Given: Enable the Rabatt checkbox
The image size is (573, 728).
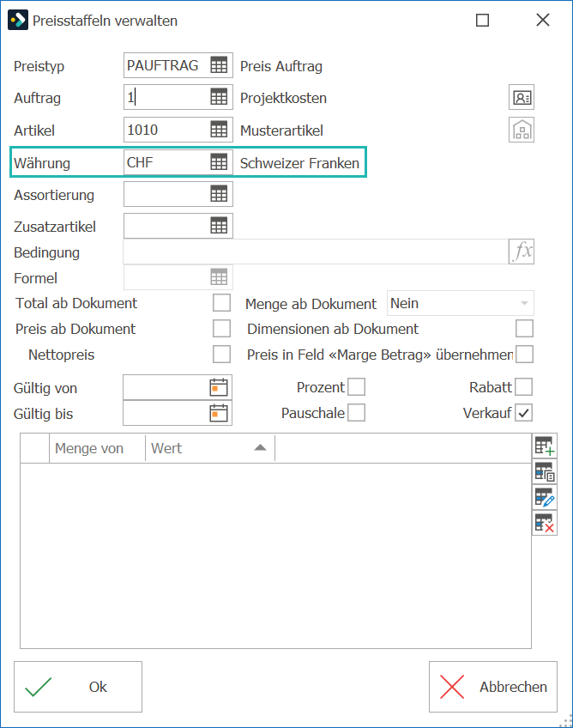Looking at the screenshot, I should pos(524,386).
